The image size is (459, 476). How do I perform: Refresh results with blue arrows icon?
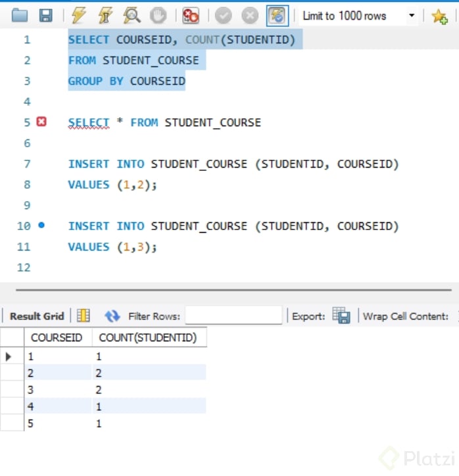pyautogui.click(x=112, y=316)
